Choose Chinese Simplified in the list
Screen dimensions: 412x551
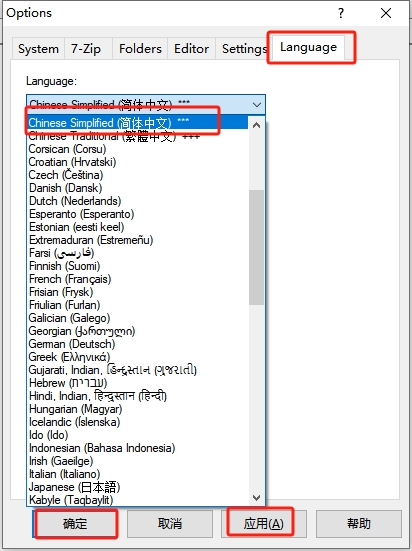coord(138,123)
